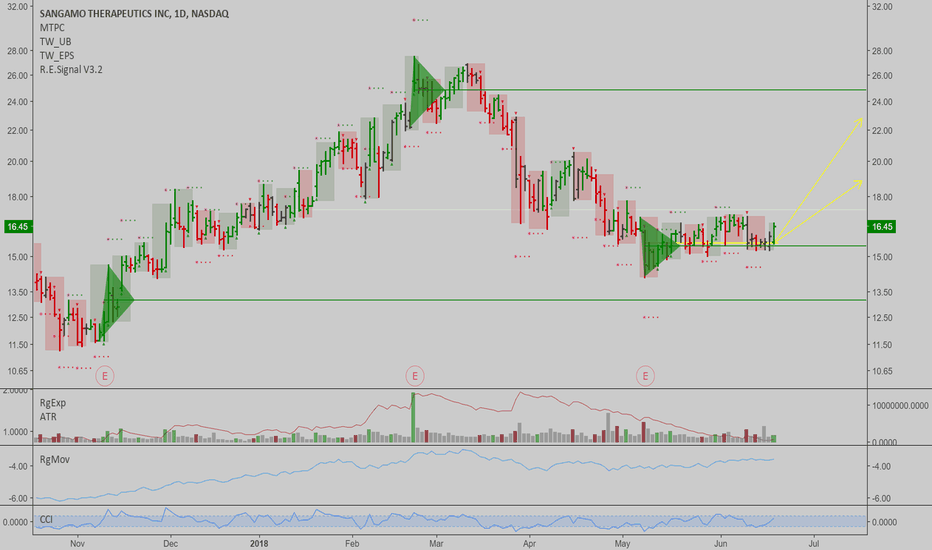
Task: Click the green triangle signal in November
Action: click(x=118, y=301)
